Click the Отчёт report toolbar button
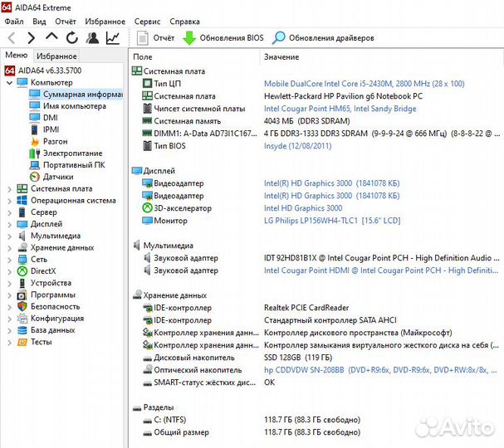This screenshot has height=448, width=504. click(155, 38)
